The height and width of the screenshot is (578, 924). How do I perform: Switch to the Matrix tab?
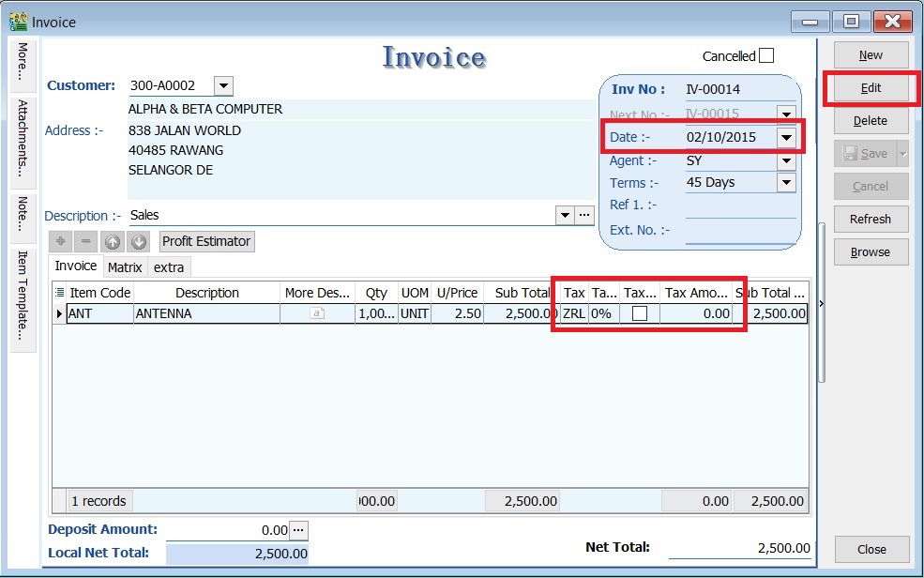pos(125,267)
